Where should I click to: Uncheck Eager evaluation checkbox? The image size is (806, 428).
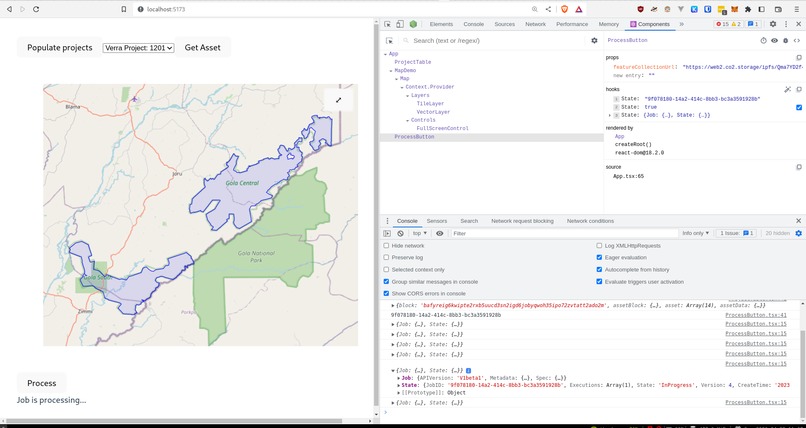[599, 257]
